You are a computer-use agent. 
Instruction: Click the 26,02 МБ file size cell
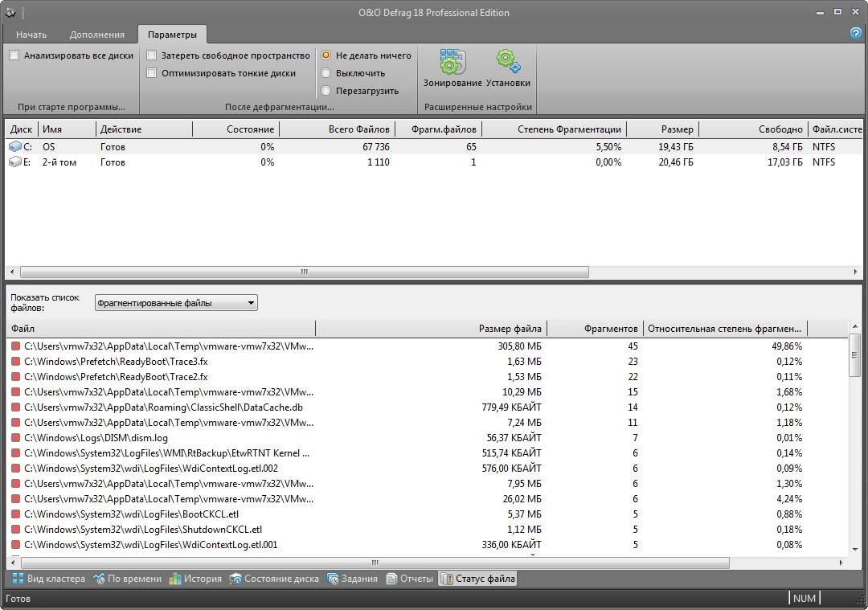coord(522,499)
